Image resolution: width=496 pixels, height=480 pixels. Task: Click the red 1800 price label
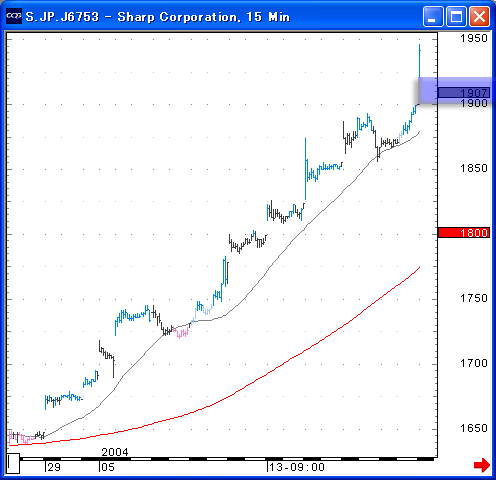tap(464, 233)
